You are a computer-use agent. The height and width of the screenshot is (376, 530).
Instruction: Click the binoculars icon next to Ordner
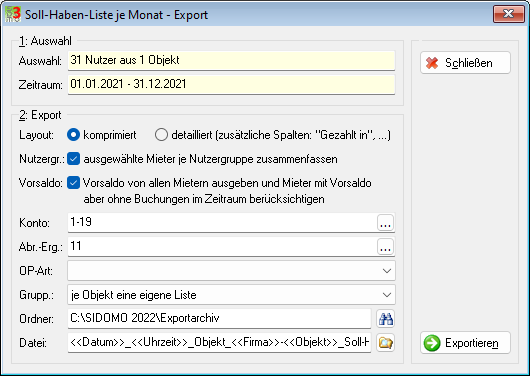(x=386, y=319)
